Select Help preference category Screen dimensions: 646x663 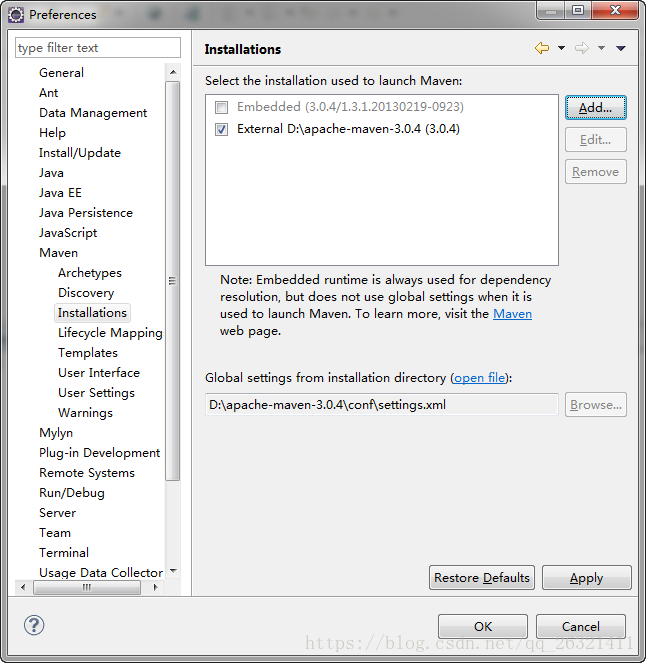(x=52, y=133)
